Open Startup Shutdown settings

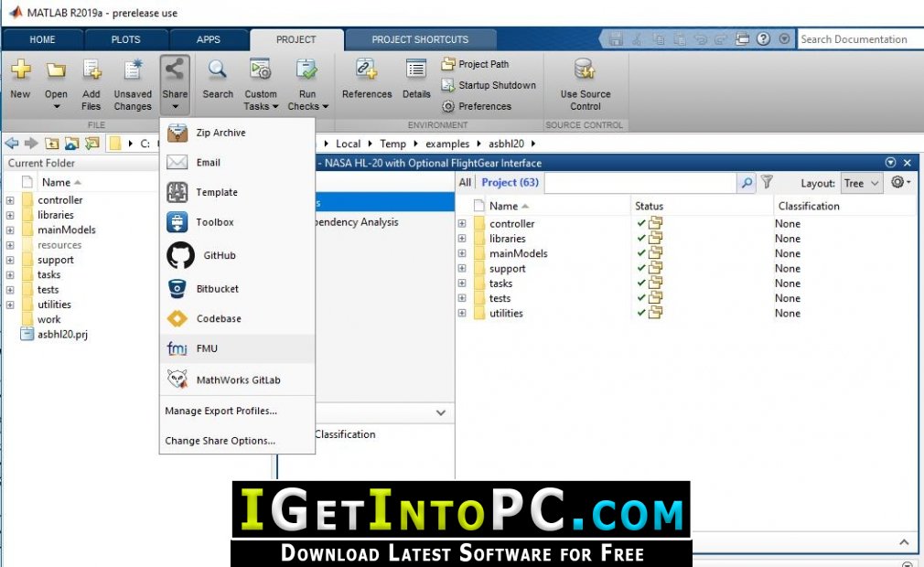[x=489, y=85]
